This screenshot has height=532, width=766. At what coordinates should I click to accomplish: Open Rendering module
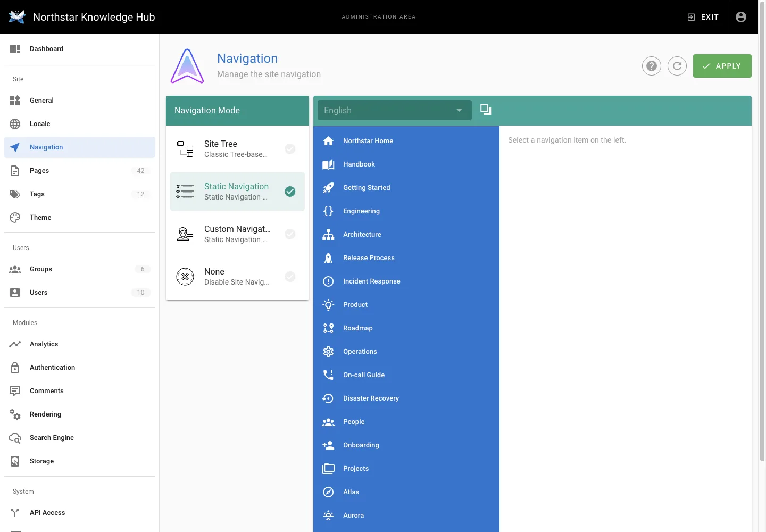[x=80, y=414]
